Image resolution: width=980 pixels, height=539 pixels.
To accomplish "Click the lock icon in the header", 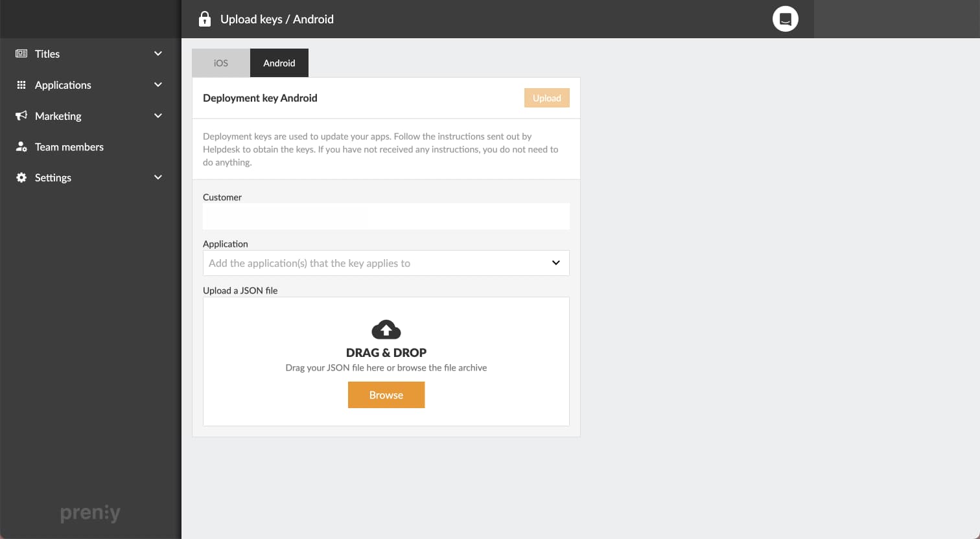I will point(204,19).
